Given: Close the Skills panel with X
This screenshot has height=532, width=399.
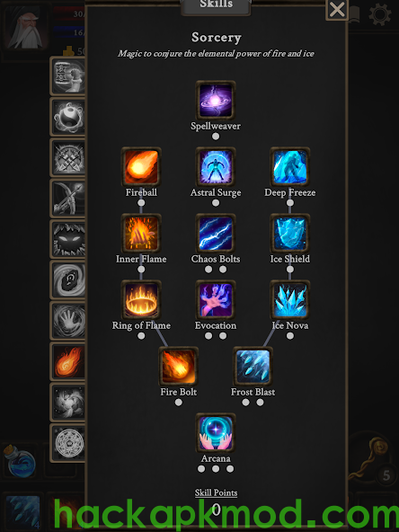Looking at the screenshot, I should click(x=337, y=10).
